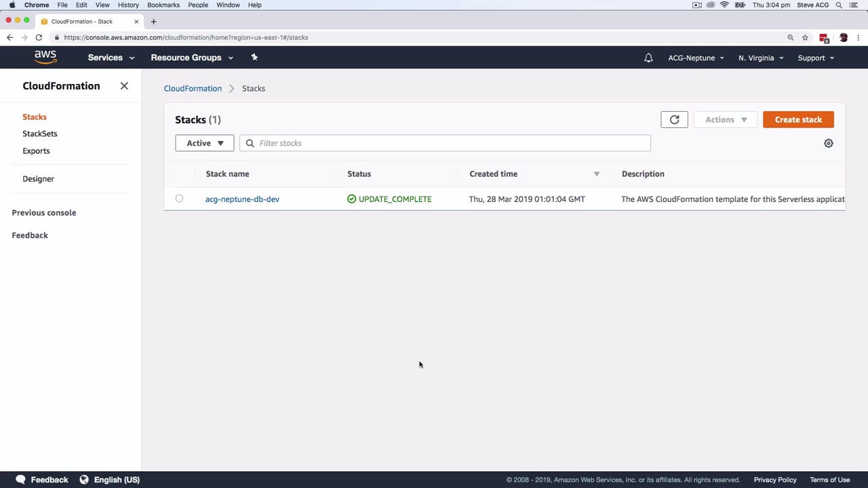The width and height of the screenshot is (868, 488).
Task: Click the sidebar Feedback link
Action: click(30, 235)
